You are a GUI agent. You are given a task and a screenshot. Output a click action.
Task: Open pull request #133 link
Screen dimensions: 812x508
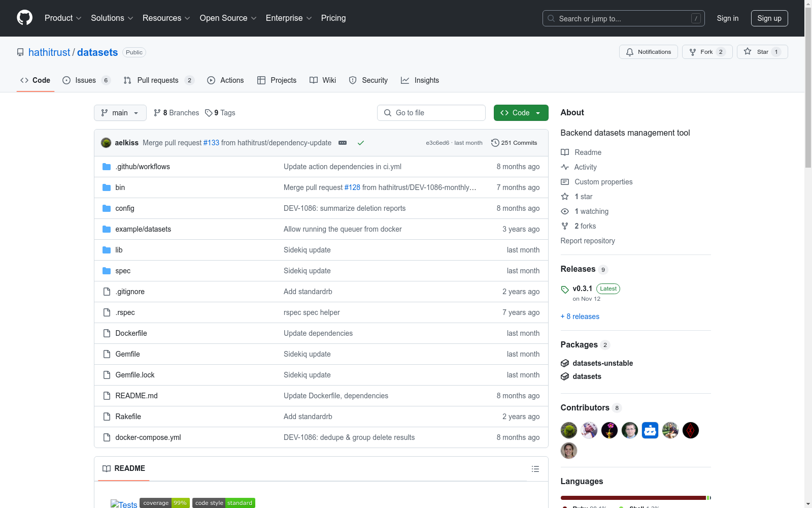tap(211, 143)
